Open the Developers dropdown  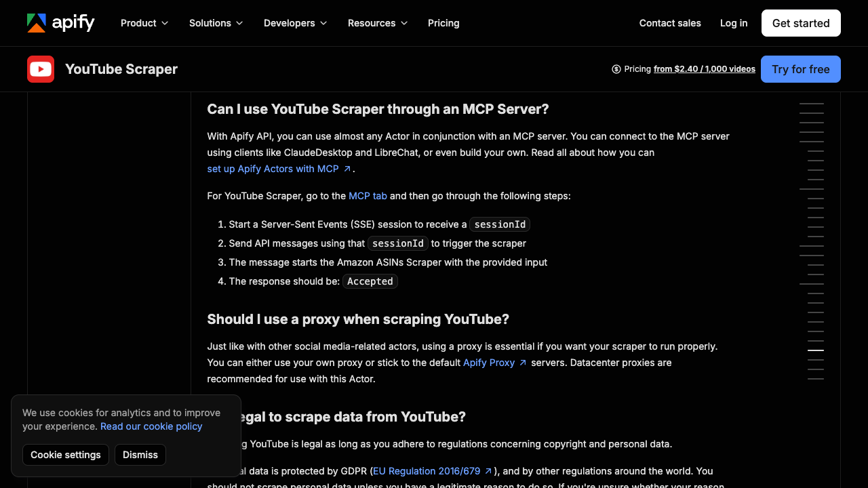pos(296,23)
